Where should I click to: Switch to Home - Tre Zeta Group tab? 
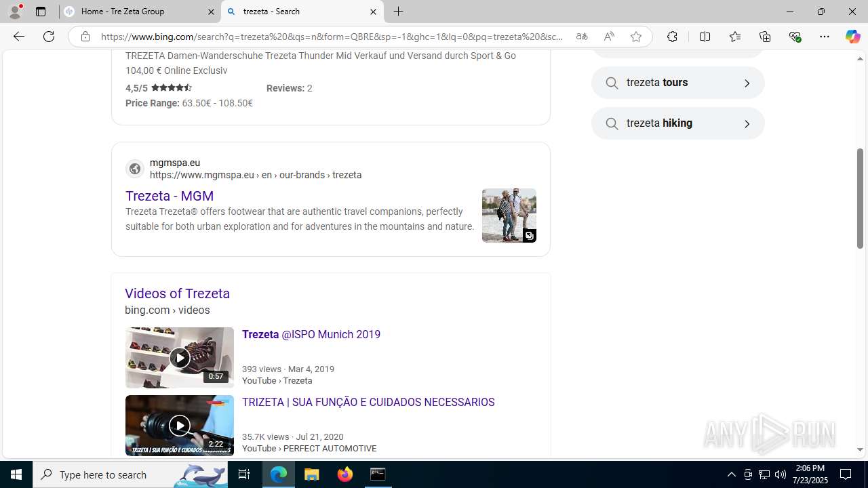140,12
